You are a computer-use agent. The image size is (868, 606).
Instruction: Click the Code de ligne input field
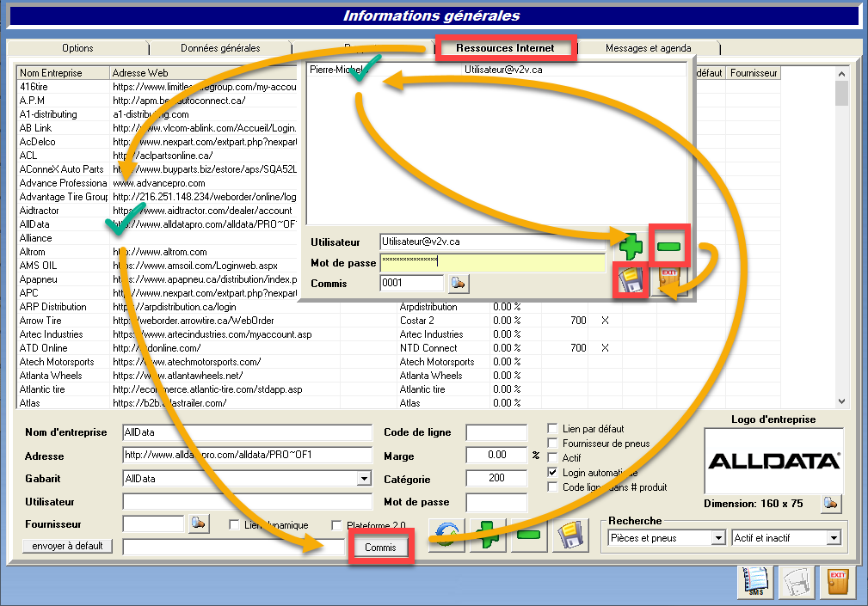point(496,432)
